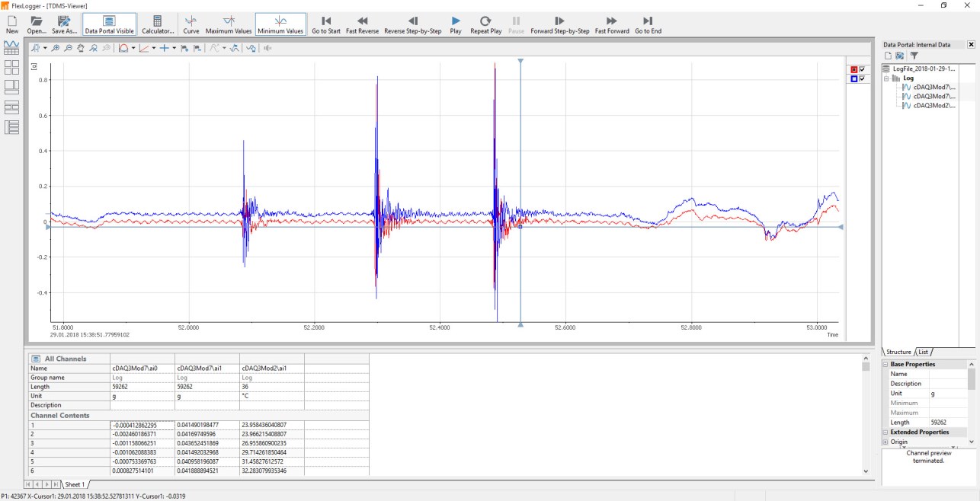980x501 pixels.
Task: Open the crosshair cursor type dropdown arrow
Action: (x=174, y=48)
